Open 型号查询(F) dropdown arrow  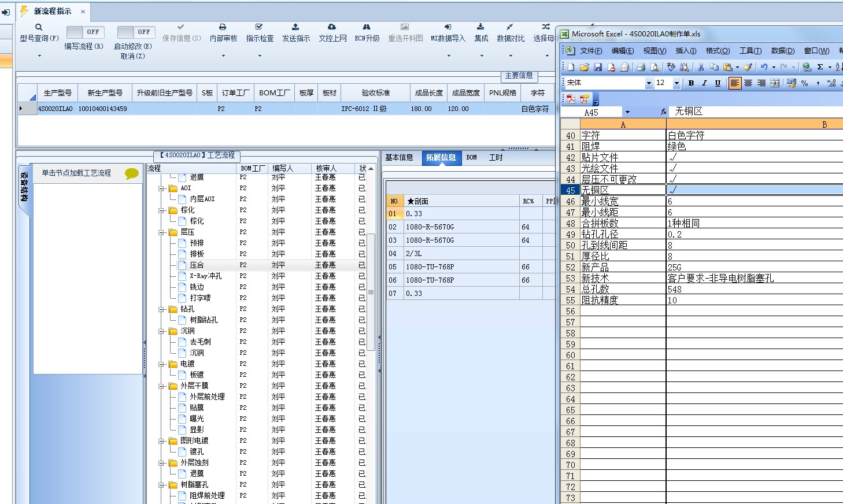tap(39, 56)
